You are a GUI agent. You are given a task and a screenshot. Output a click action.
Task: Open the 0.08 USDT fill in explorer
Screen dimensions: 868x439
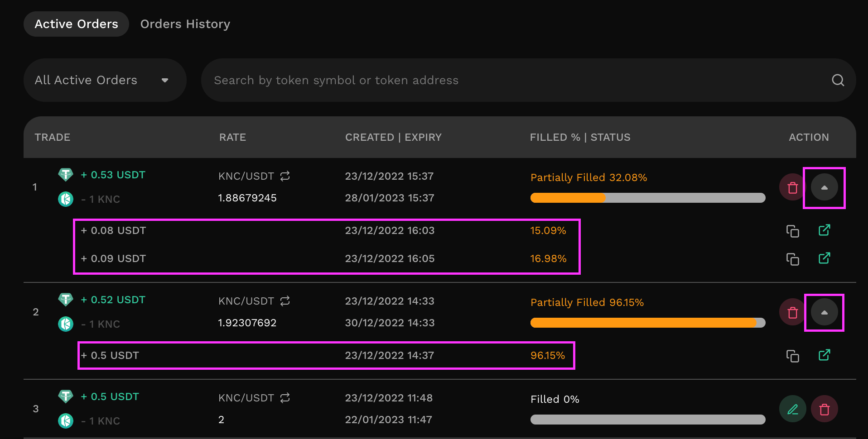(824, 230)
